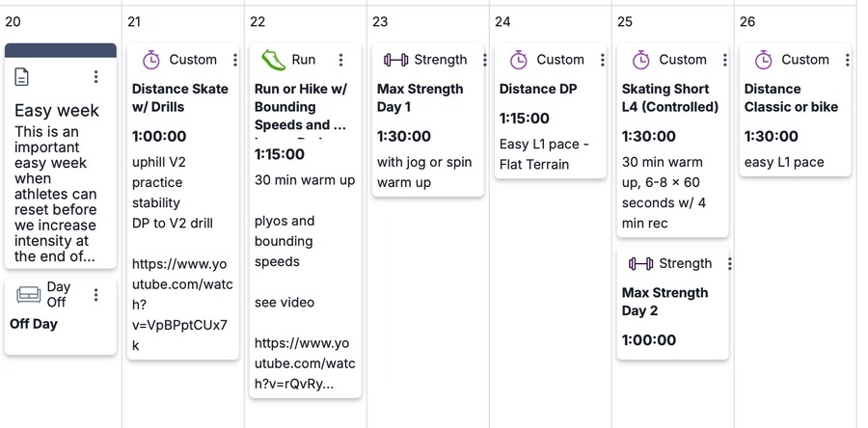Image resolution: width=868 pixels, height=428 pixels.
Task: Click note document icon on Easy week card
Action: point(24,77)
